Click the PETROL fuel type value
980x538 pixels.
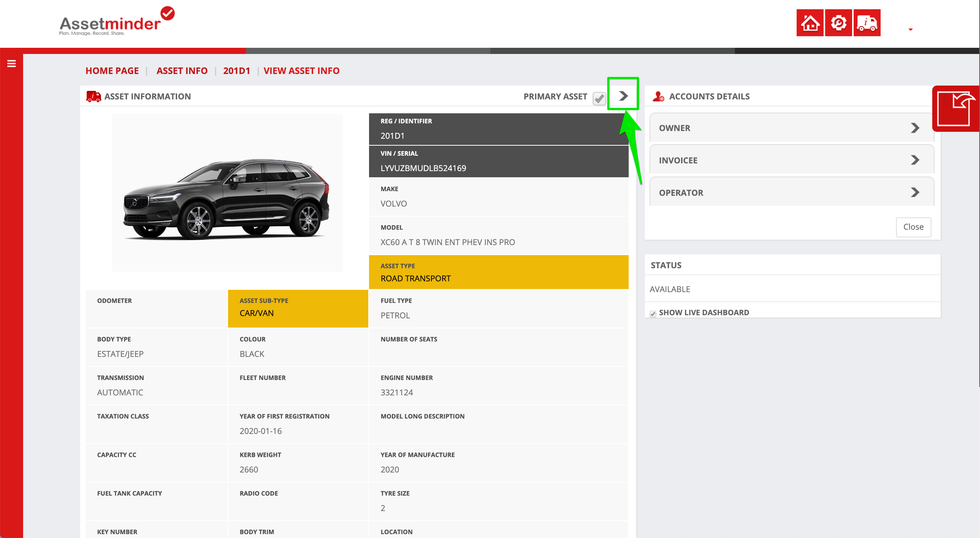pyautogui.click(x=395, y=315)
